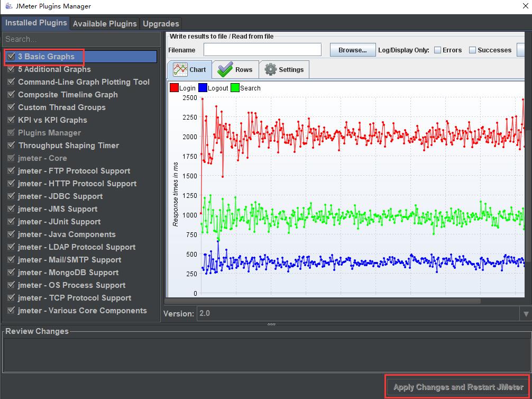Click the Review Changes text area

click(267, 355)
